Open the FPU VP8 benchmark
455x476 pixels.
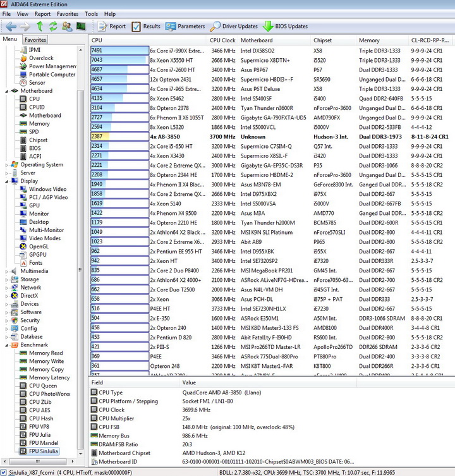pos(39,427)
